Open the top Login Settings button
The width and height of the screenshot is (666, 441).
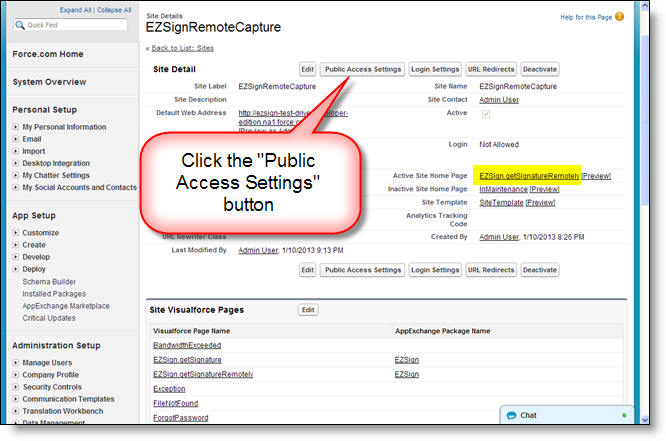[435, 69]
